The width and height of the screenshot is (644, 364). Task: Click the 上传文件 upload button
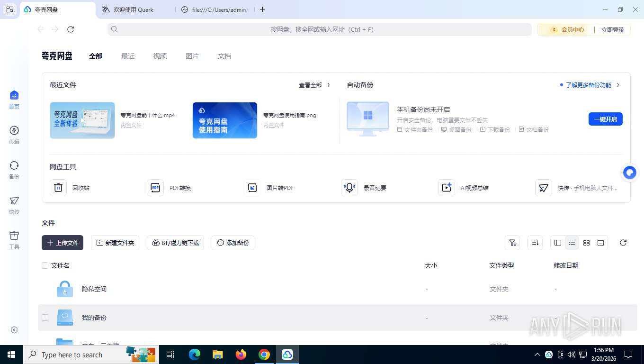click(x=63, y=243)
